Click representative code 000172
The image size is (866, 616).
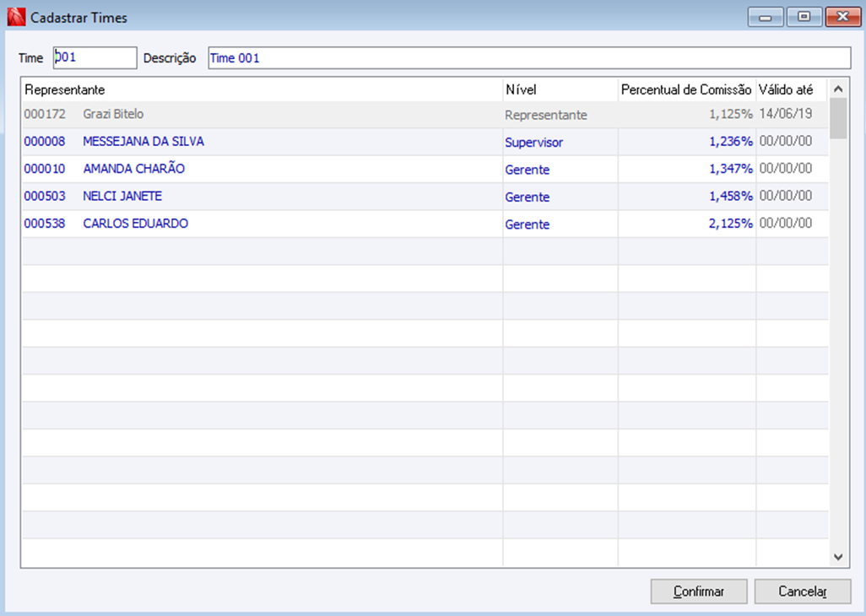pos(45,114)
